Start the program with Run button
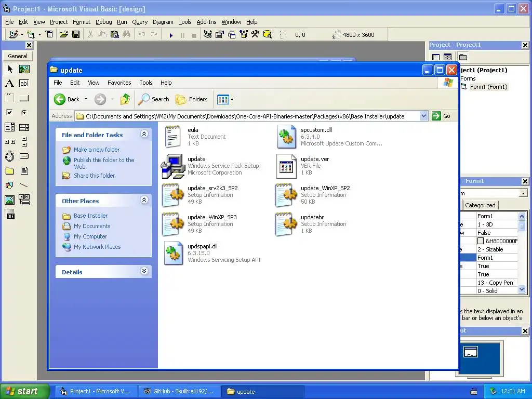The width and height of the screenshot is (532, 399). coord(171,35)
